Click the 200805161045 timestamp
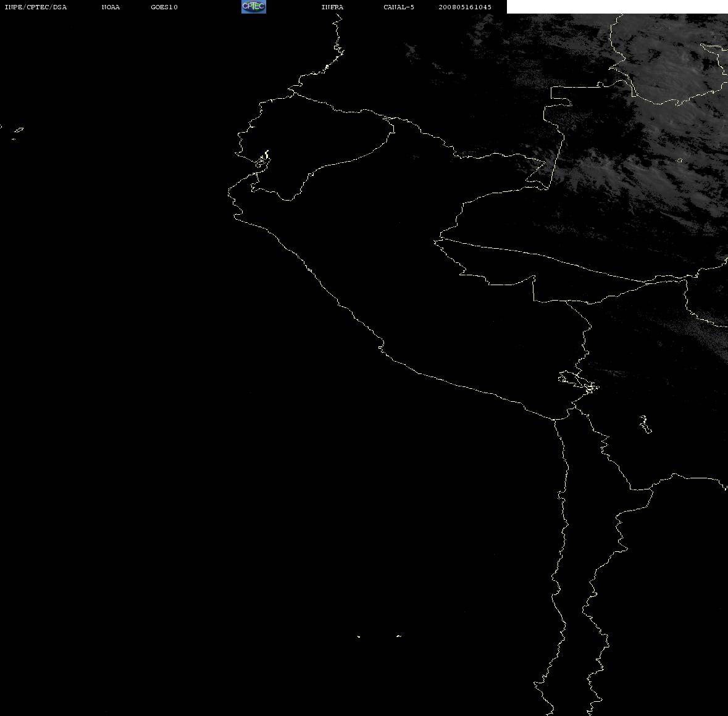The width and height of the screenshot is (728, 716). point(465,7)
